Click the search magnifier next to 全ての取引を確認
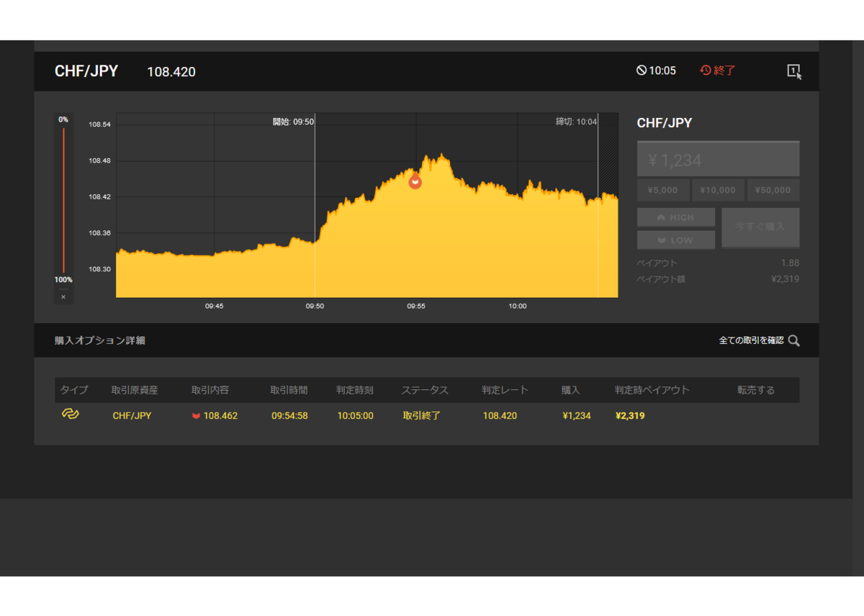The image size is (864, 616). (793, 340)
